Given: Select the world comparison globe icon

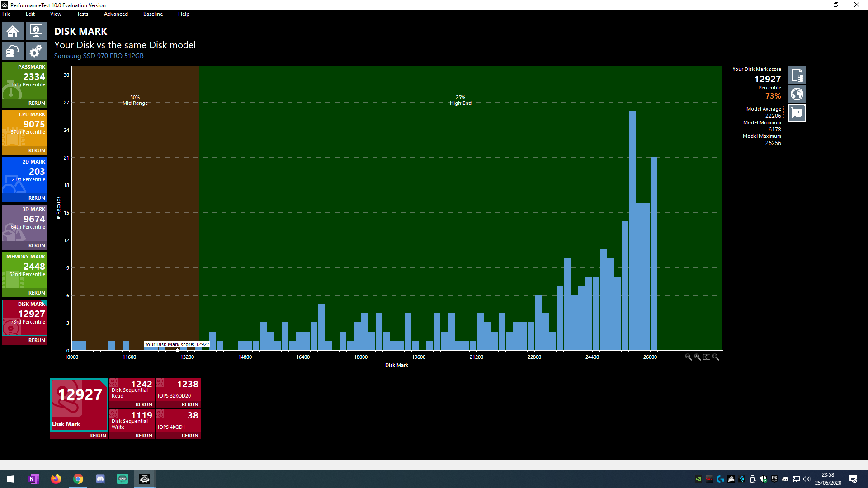Looking at the screenshot, I should point(797,94).
